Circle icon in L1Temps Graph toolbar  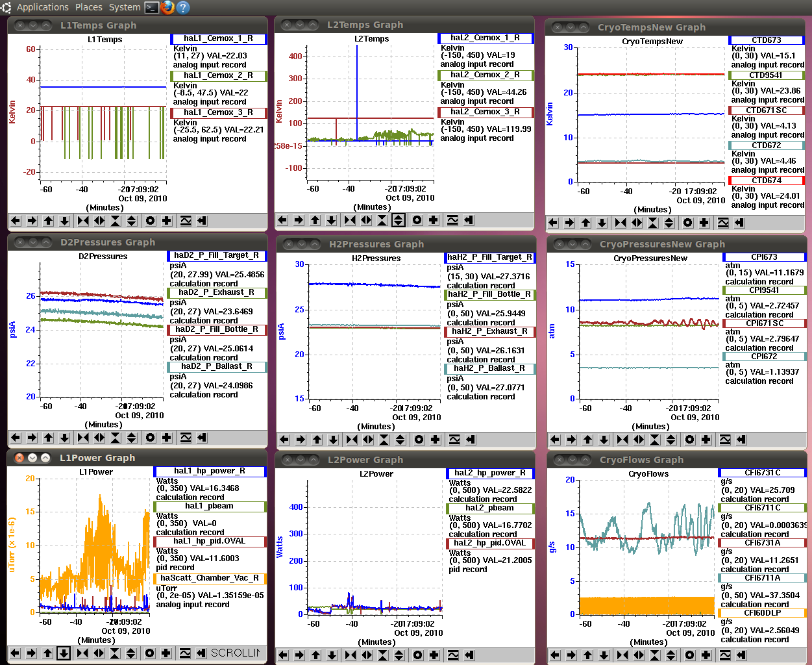click(x=150, y=221)
